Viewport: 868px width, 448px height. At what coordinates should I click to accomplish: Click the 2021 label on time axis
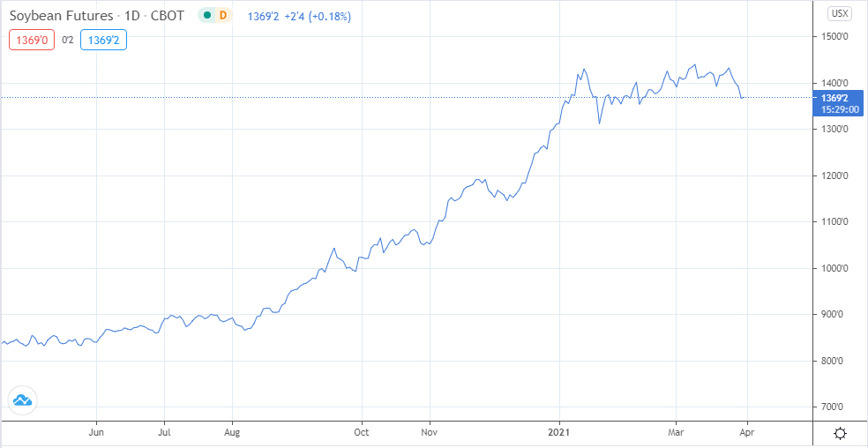coord(559,433)
